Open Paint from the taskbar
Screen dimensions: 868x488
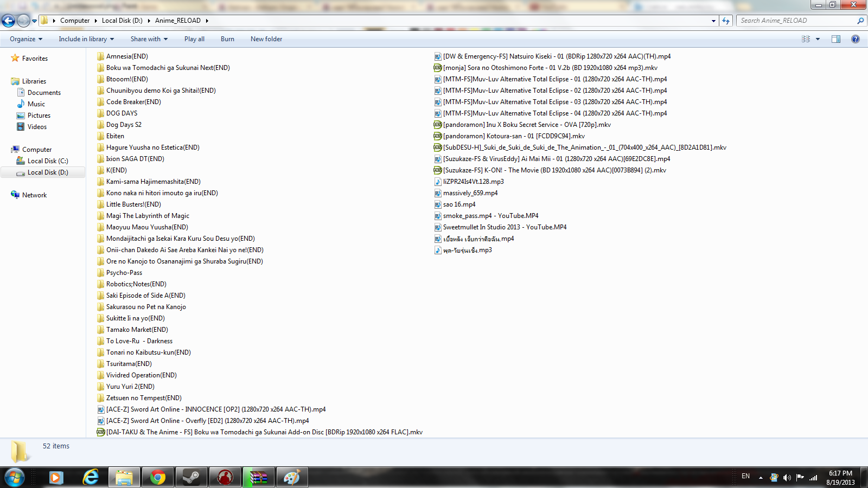(x=292, y=478)
